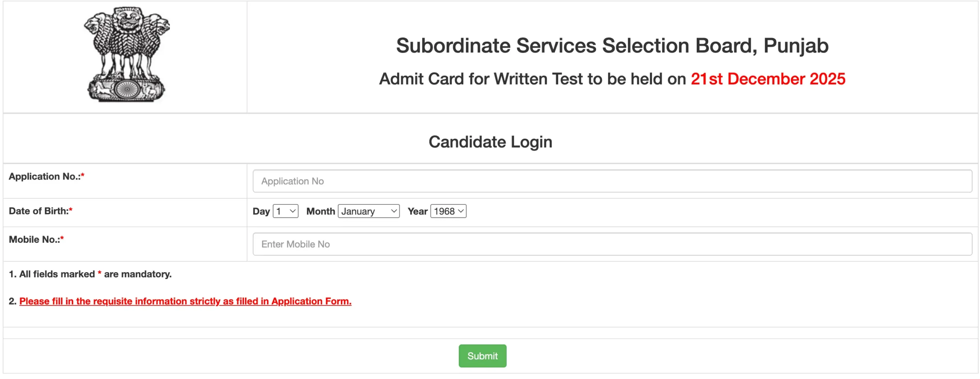Click the red asterisk beside Application No.
This screenshot has width=980, height=379.
(83, 175)
